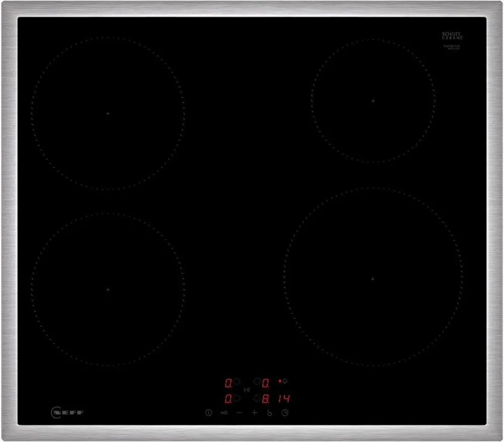Image resolution: width=504 pixels, height=442 pixels.
Task: Tap the red indicator dot beside bell
Action: [280, 382]
